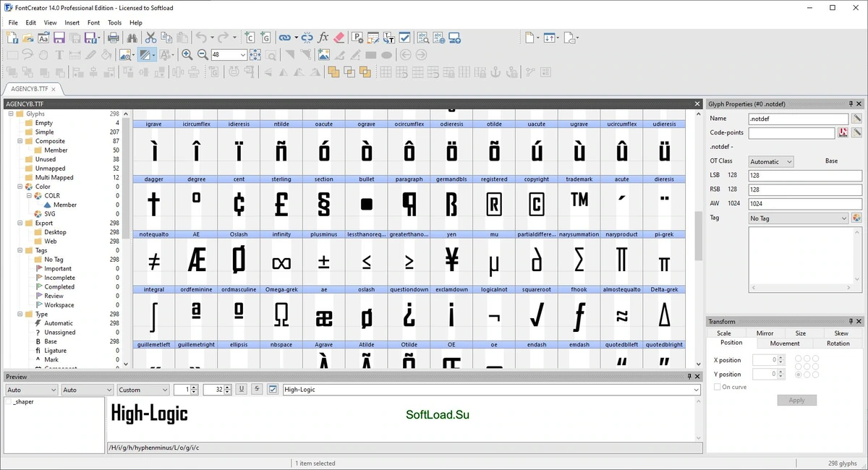Click the Zoom In magnifier icon
This screenshot has width=868, height=470.
pyautogui.click(x=187, y=54)
